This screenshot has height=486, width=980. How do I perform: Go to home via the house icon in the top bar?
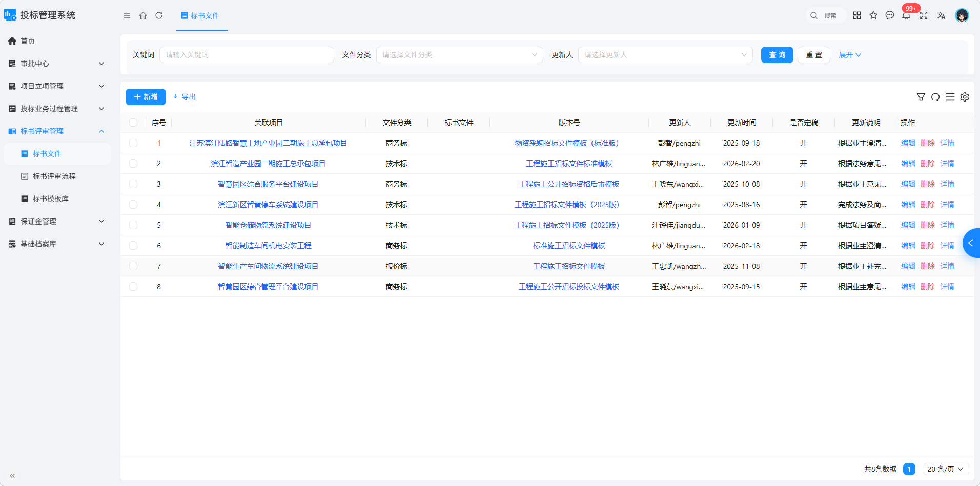pos(143,15)
